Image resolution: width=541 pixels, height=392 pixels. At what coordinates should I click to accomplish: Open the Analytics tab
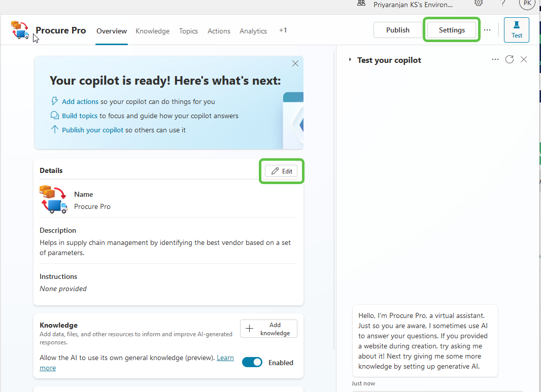pyautogui.click(x=253, y=31)
